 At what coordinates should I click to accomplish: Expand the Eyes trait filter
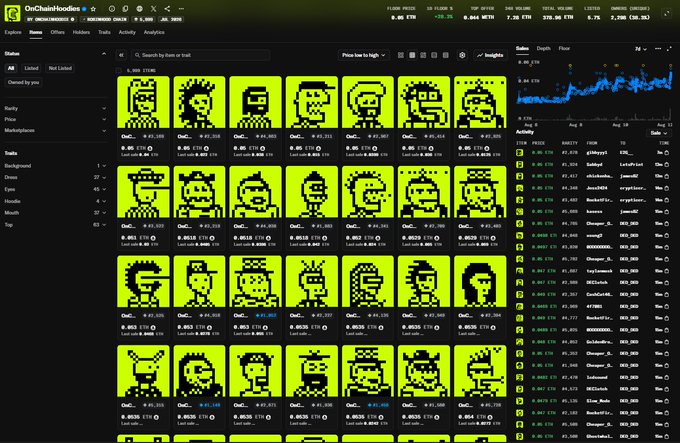click(x=55, y=189)
